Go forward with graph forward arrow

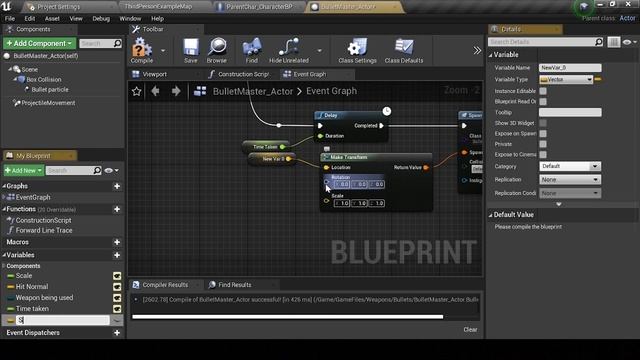pos(176,91)
